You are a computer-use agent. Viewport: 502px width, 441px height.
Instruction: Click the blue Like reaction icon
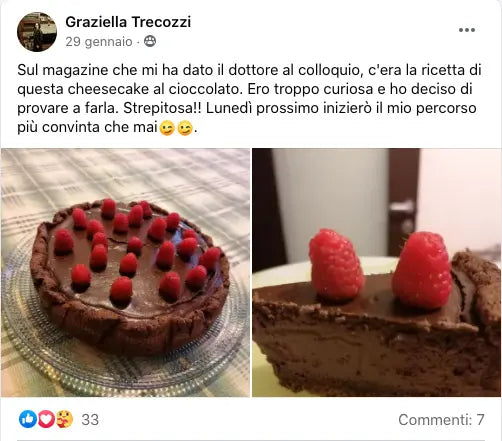[28, 419]
